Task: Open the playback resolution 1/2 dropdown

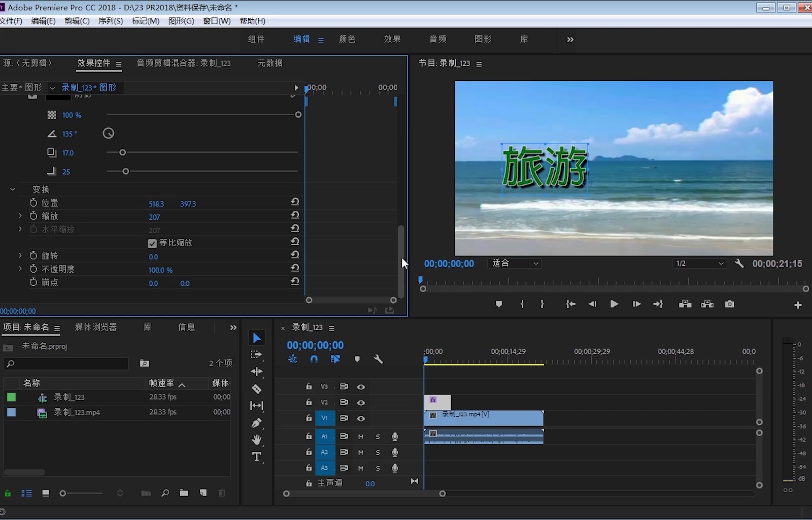Action: tap(699, 263)
